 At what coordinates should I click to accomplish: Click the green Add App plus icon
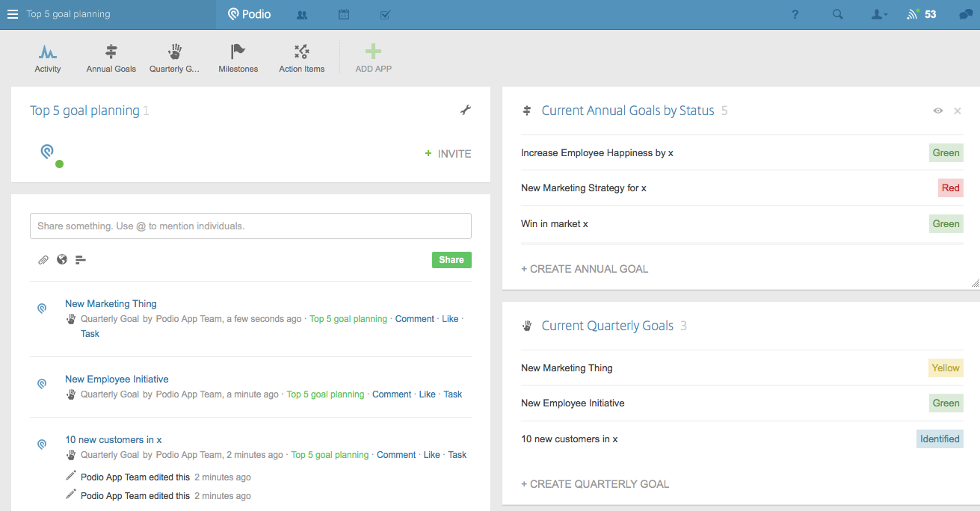[x=373, y=52]
